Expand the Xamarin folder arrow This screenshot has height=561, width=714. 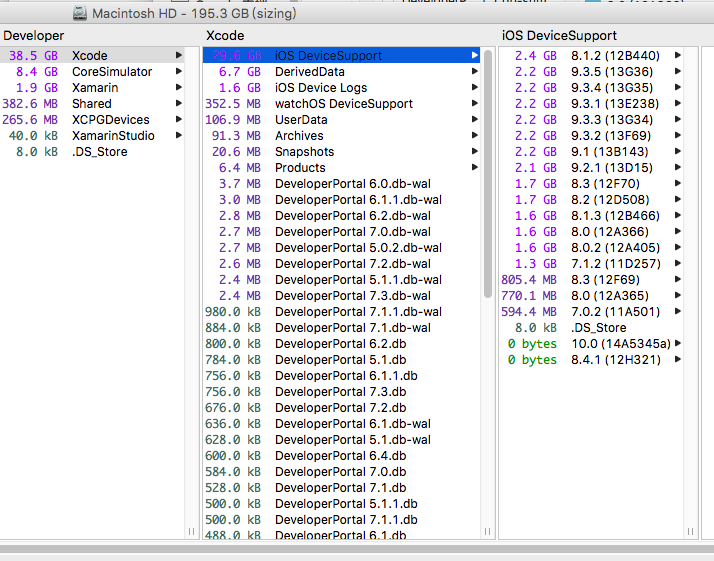(x=179, y=88)
